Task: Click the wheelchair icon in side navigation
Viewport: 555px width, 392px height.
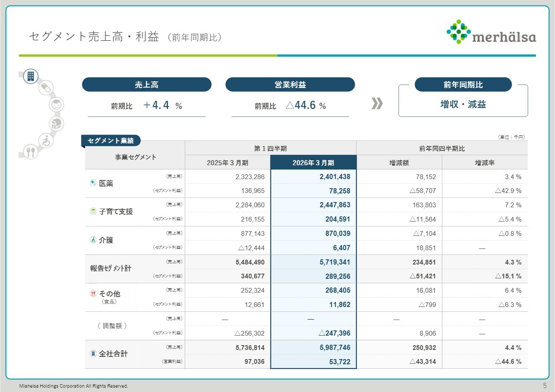Action: pos(45,140)
